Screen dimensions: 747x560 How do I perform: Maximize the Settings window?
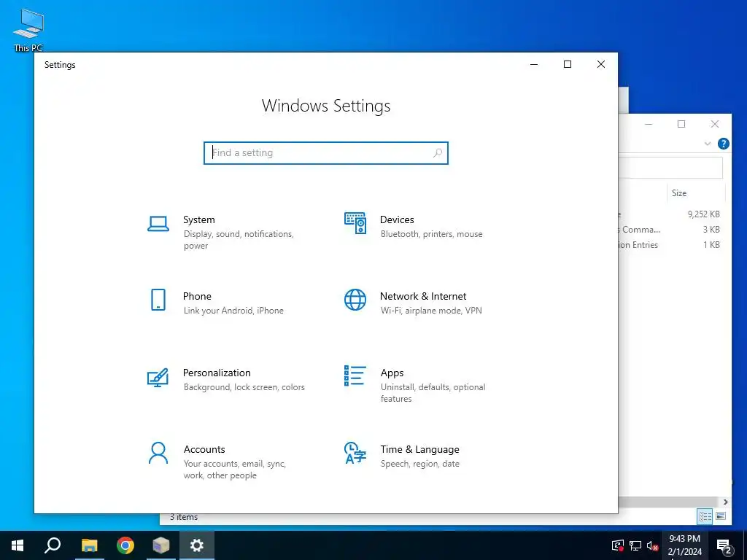(568, 64)
